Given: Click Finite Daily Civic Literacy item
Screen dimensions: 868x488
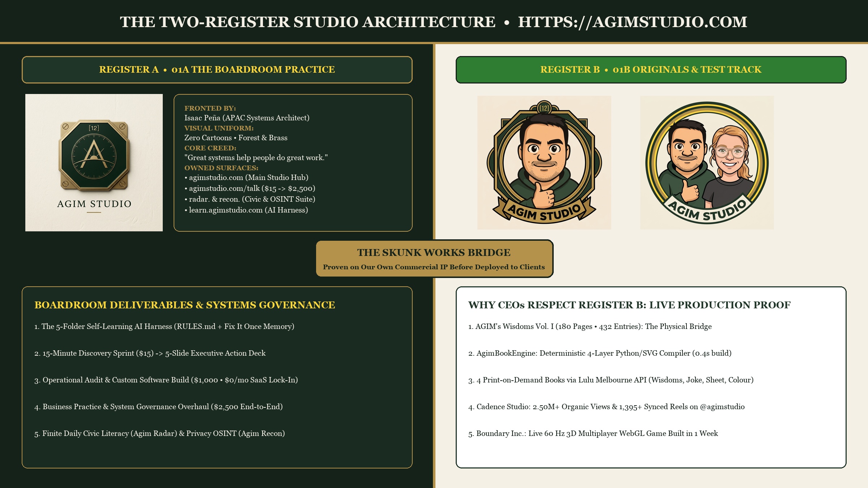Looking at the screenshot, I should click(x=159, y=433).
